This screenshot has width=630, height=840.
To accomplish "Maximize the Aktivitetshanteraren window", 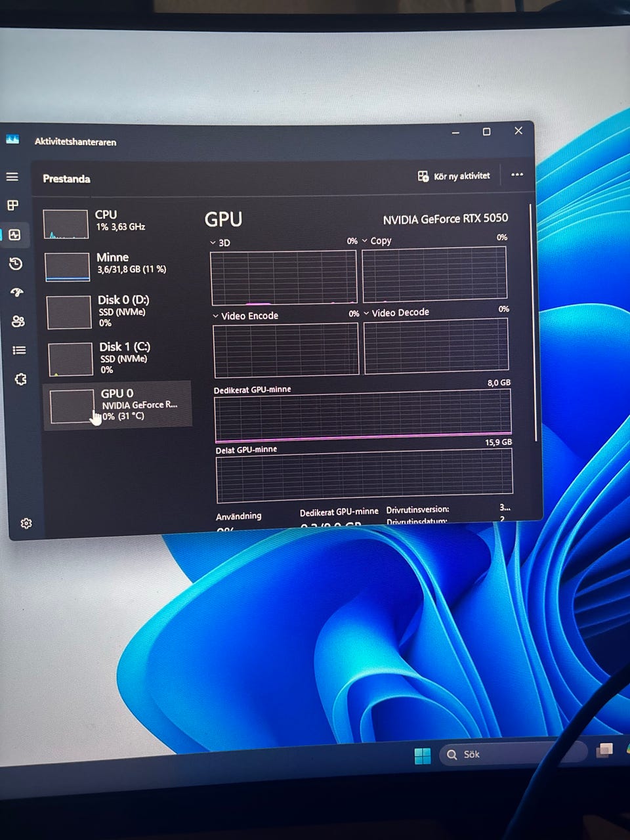I will pyautogui.click(x=486, y=132).
